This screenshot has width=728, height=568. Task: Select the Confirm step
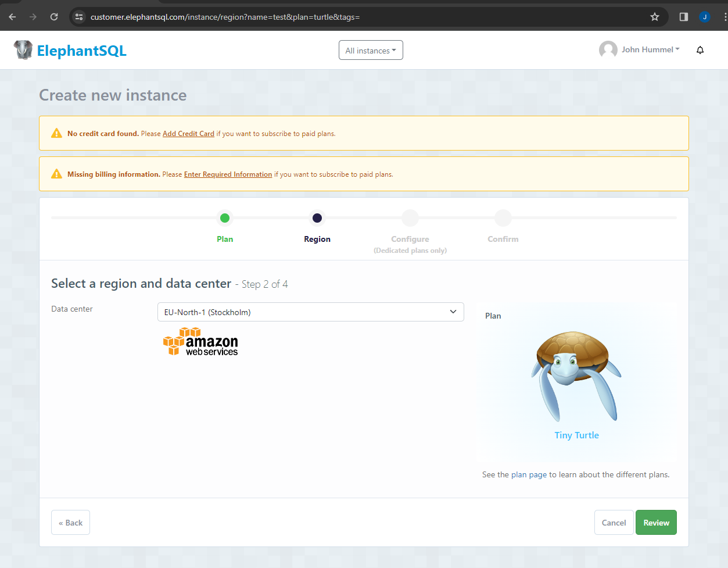pos(503,227)
